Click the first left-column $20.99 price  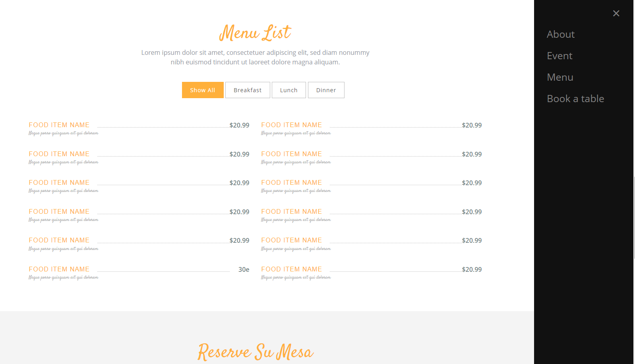tap(239, 125)
